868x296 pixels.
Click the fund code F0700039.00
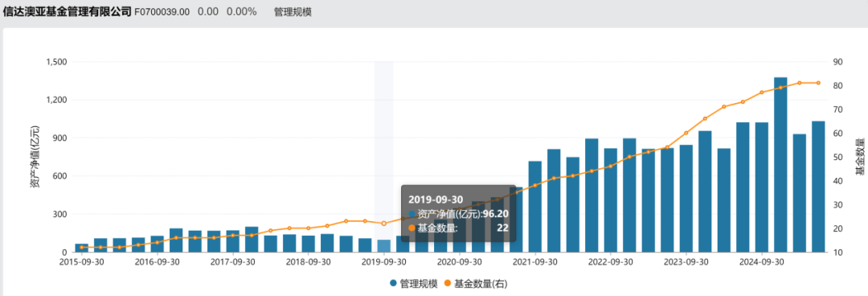click(162, 12)
